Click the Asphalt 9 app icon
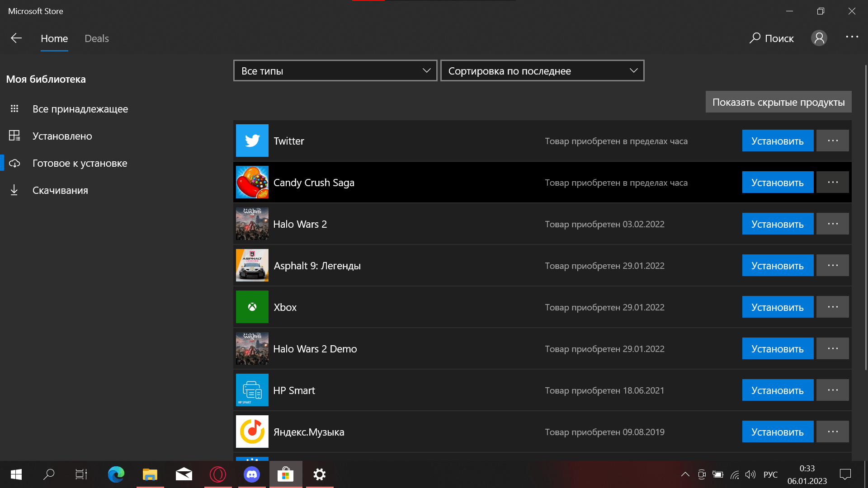Viewport: 868px width, 488px height. [x=252, y=265]
